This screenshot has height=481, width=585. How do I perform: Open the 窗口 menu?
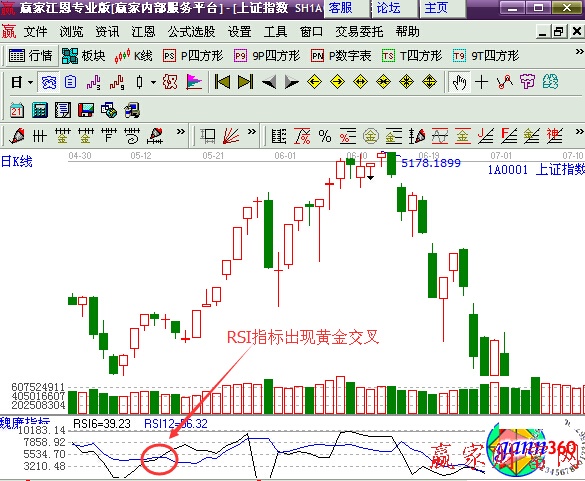[311, 32]
